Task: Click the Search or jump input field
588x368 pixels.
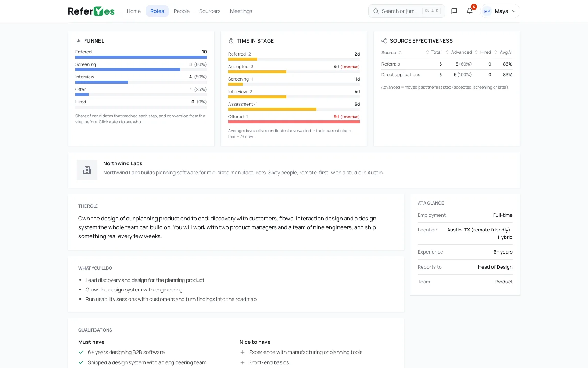Action: (x=407, y=11)
